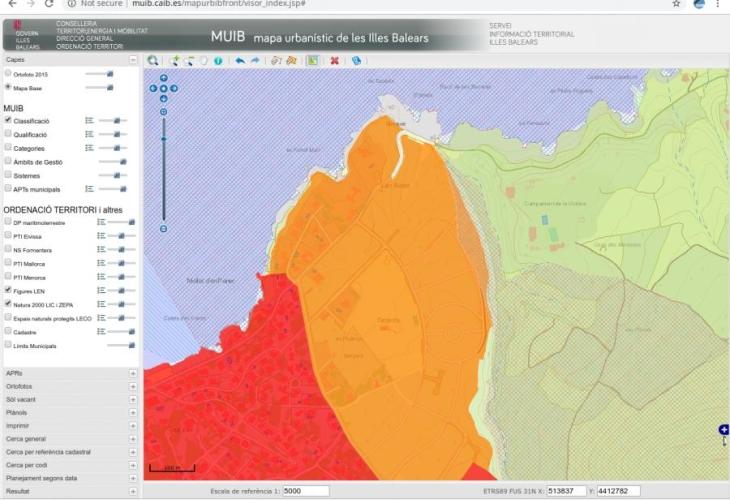Click the red X clear tool
This screenshot has width=730, height=500.
(334, 60)
